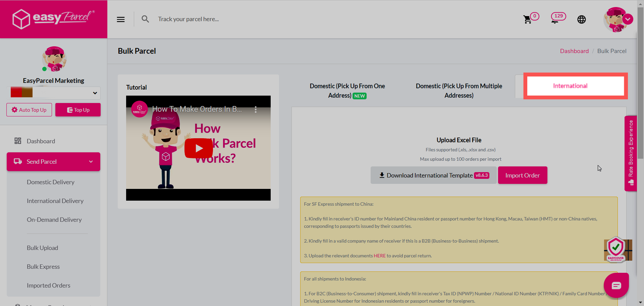Click the video channel logo icon
This screenshot has width=644, height=306.
coord(140,109)
